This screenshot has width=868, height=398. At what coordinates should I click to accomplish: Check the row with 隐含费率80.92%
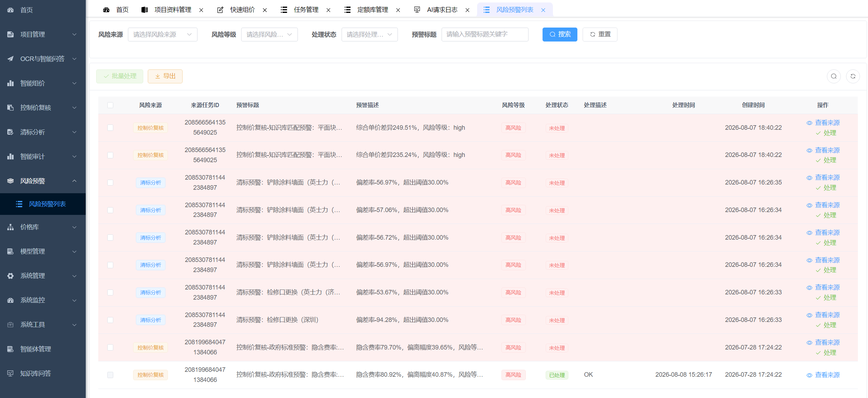pos(110,375)
